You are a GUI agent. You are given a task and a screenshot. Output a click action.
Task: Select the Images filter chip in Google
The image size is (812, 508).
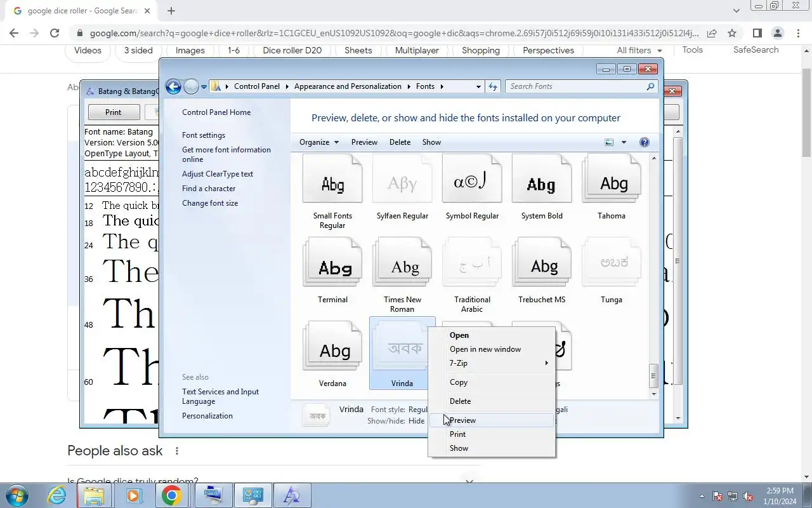[x=190, y=50]
